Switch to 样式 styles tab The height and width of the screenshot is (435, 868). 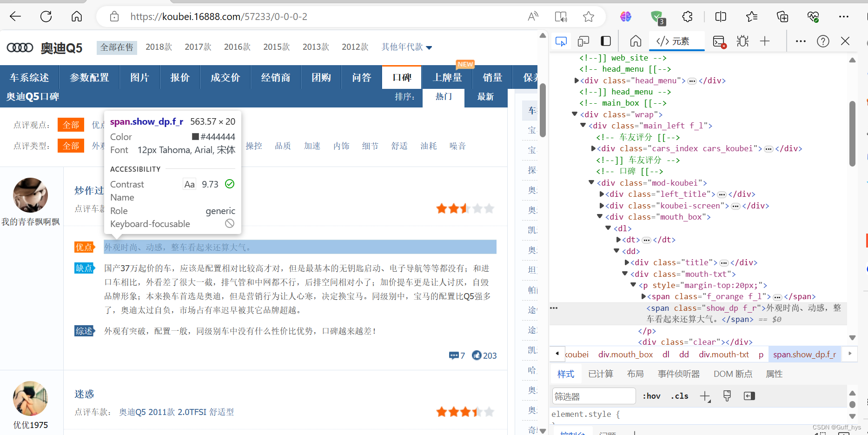[566, 374]
